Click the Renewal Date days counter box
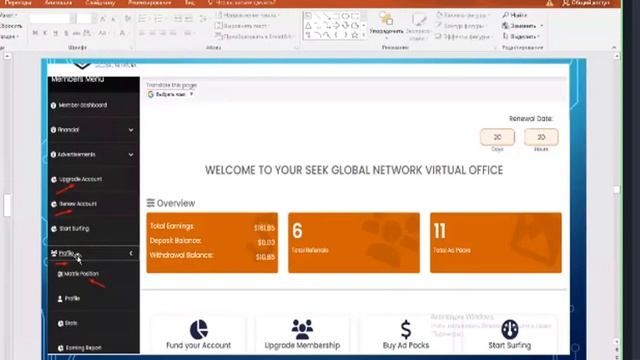 pos(497,137)
